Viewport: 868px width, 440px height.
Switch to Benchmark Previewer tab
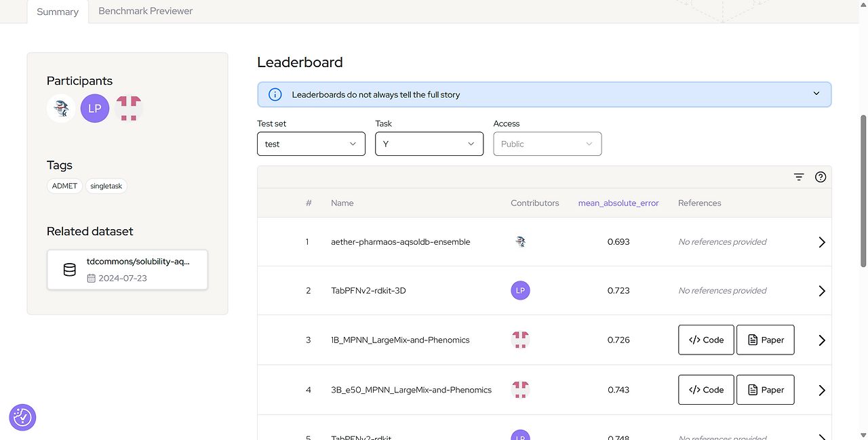click(x=145, y=11)
